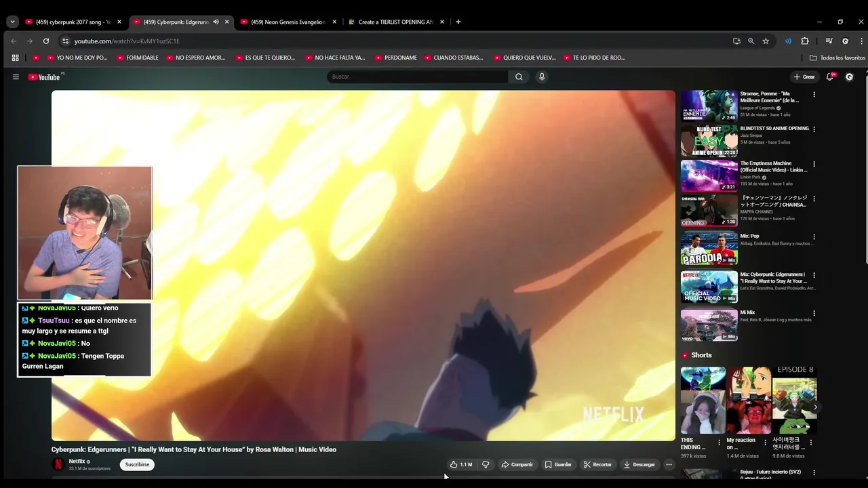Click the playing Cyberpunk video frame
868x488 pixels.
pos(363,266)
